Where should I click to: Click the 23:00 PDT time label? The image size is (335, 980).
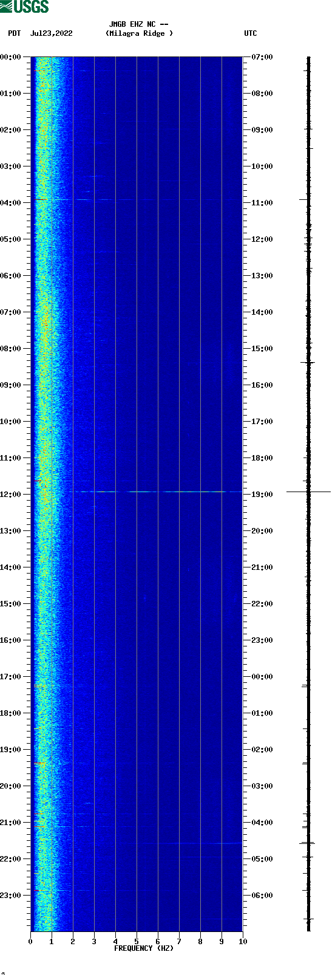point(11,896)
